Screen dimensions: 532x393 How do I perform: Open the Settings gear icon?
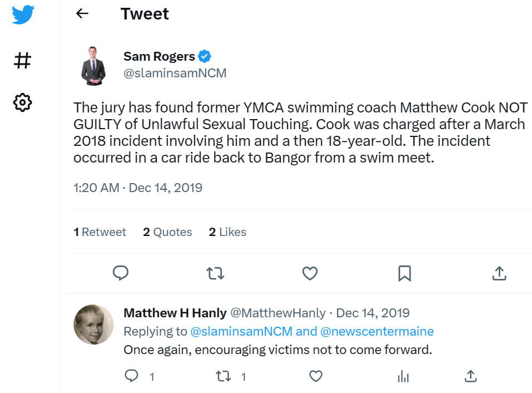click(23, 102)
